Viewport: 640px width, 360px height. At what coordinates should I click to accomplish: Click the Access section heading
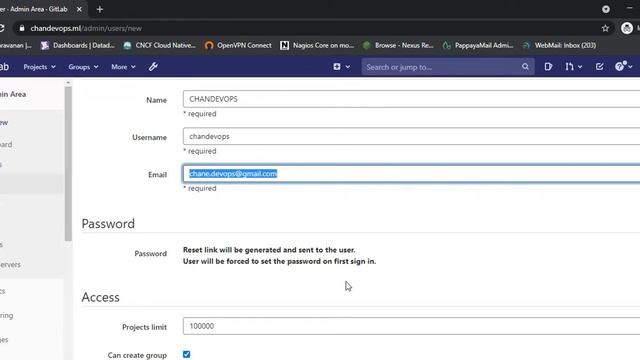click(100, 297)
